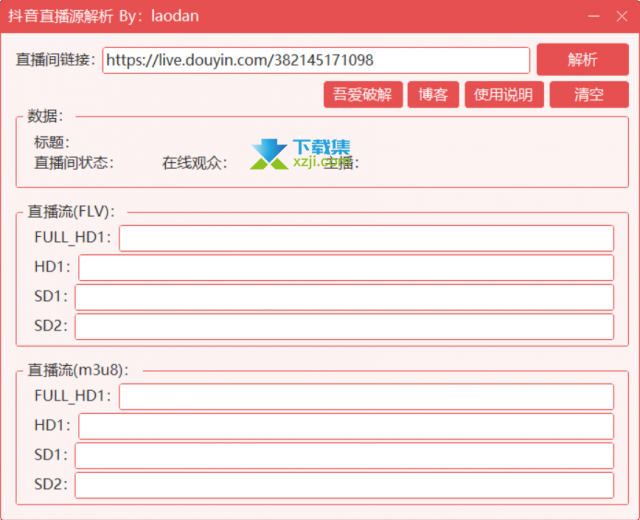Select the FLV HD1 output field

coord(346,268)
